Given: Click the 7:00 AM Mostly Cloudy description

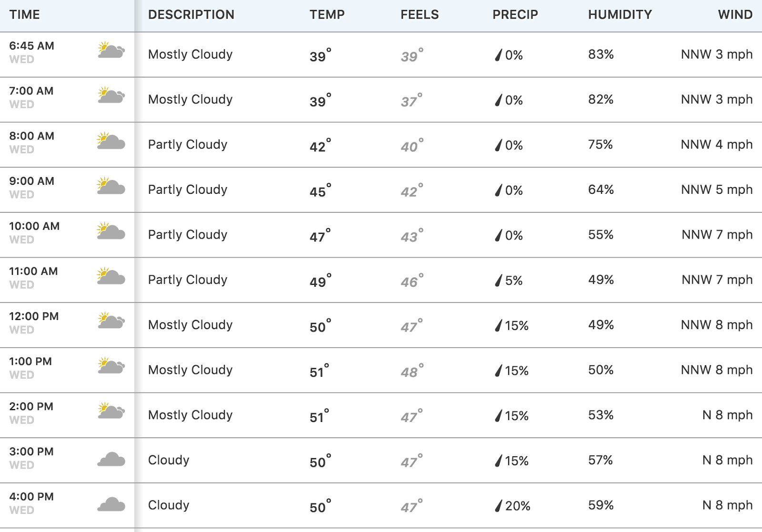Looking at the screenshot, I should [x=190, y=100].
